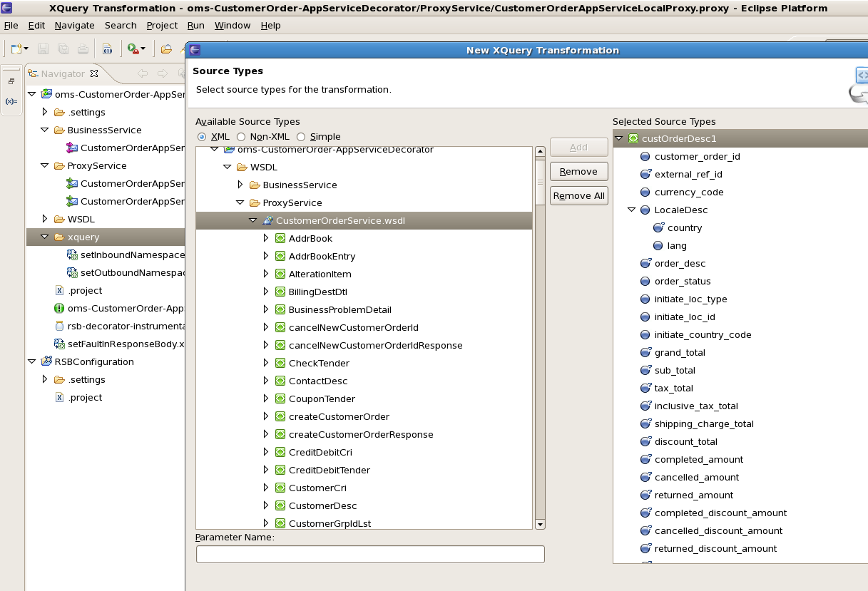This screenshot has width=868, height=591.
Task: Select the WSDL folder in Navigator
Action: (x=81, y=219)
